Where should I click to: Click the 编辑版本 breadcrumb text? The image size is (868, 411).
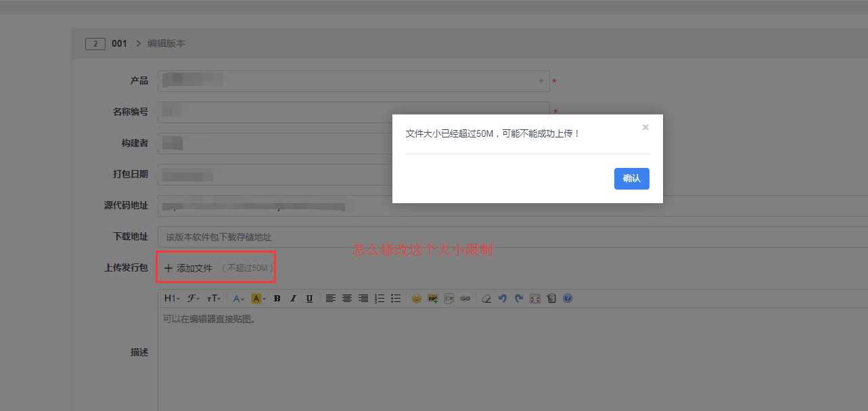(x=166, y=43)
